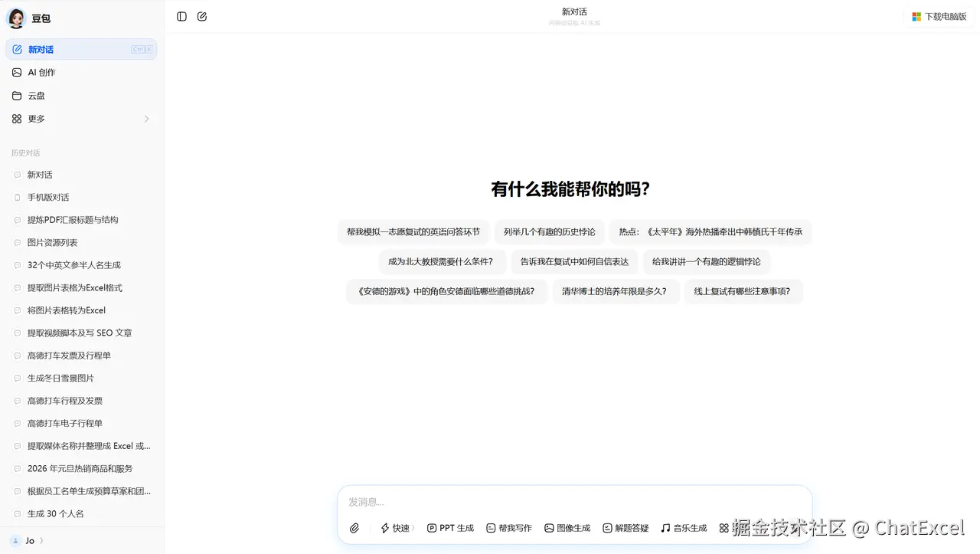The image size is (980, 554).
Task: Open history chat 提取视频脚本及写 SEO 文章
Action: click(81, 333)
